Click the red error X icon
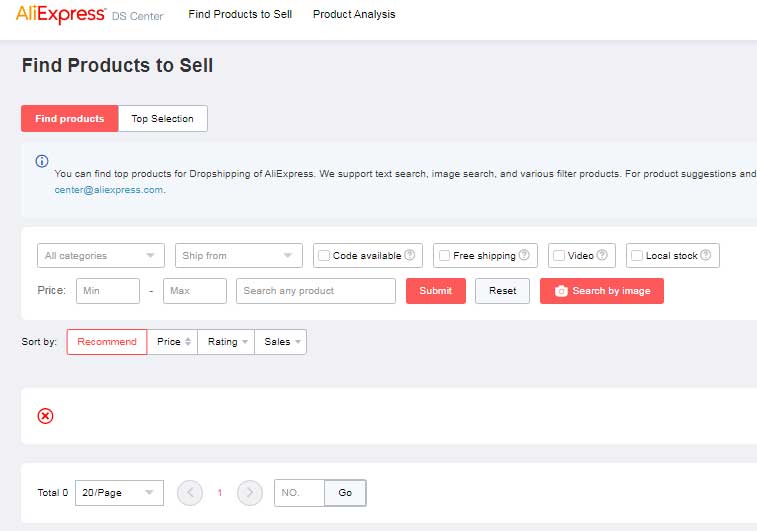The width and height of the screenshot is (757, 531). click(45, 416)
